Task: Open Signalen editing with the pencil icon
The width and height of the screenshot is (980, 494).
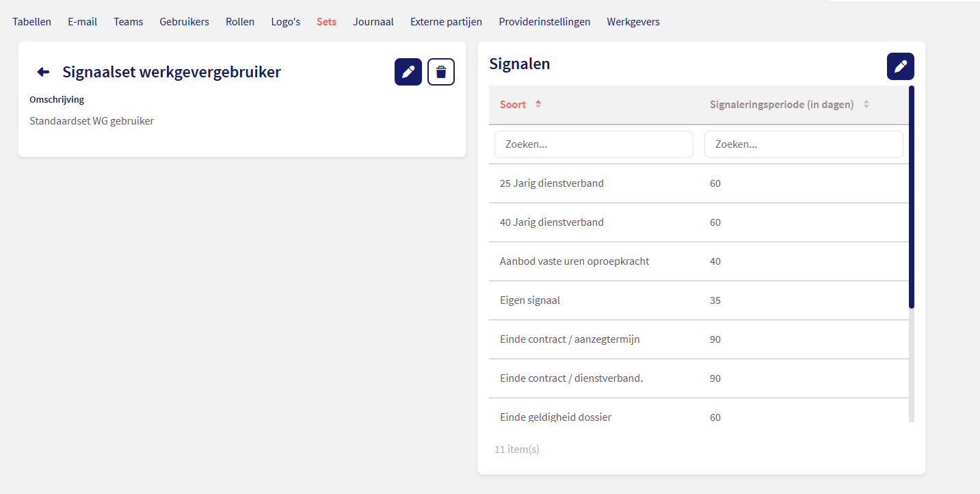Action: point(900,66)
